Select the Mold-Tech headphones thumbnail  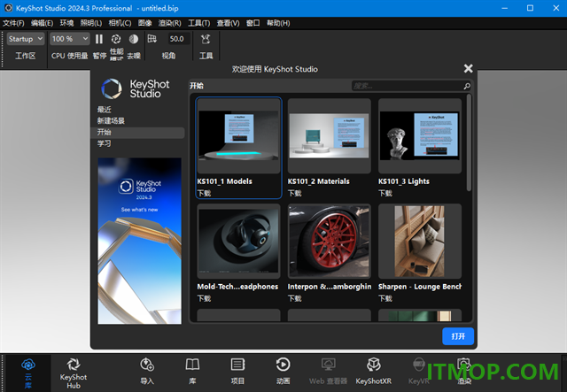click(x=238, y=241)
